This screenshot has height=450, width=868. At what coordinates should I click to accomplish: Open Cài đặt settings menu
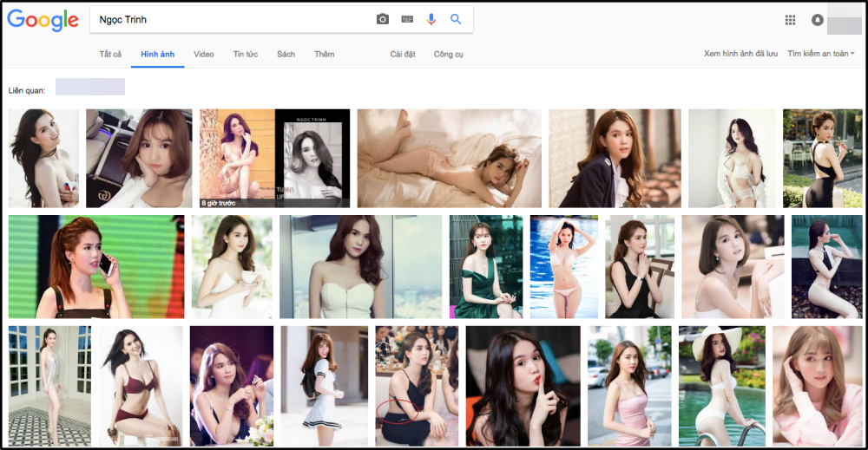(403, 54)
